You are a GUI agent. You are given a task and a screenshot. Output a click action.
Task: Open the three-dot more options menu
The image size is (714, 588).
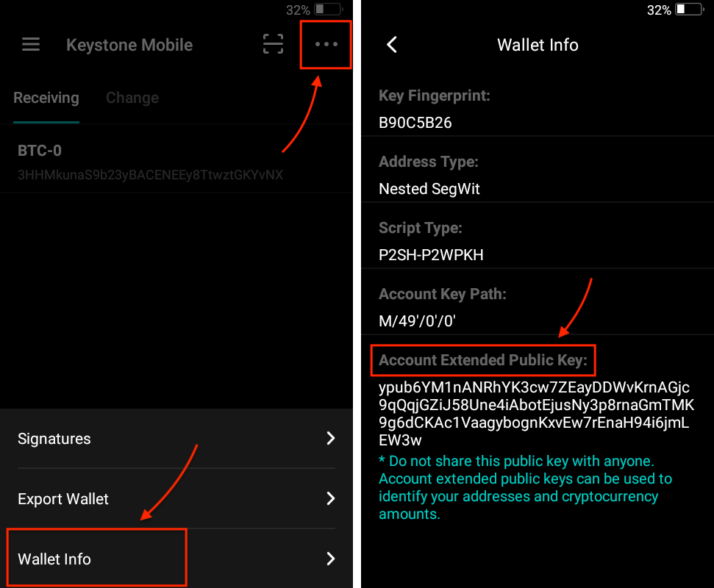coord(326,45)
